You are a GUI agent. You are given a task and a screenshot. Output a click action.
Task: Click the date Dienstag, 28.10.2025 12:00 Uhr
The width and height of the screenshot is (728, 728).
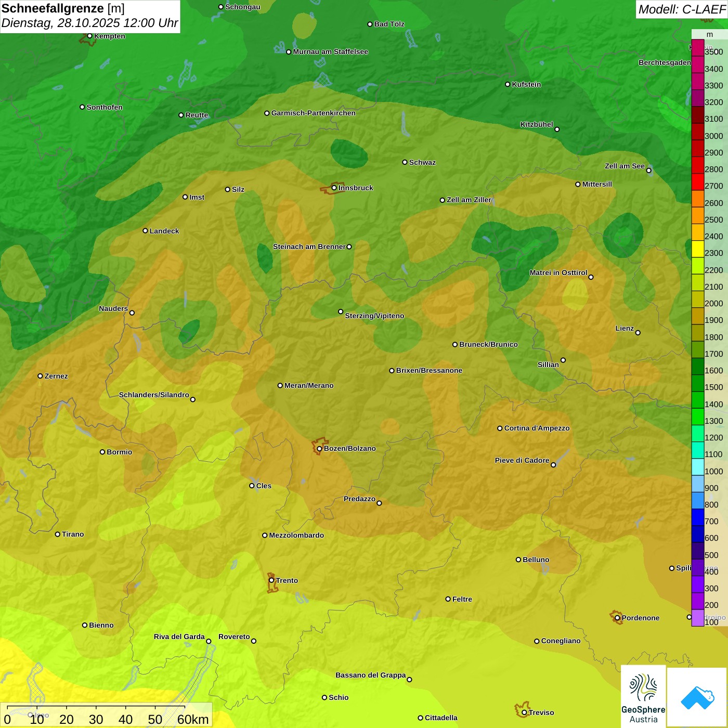(x=89, y=23)
